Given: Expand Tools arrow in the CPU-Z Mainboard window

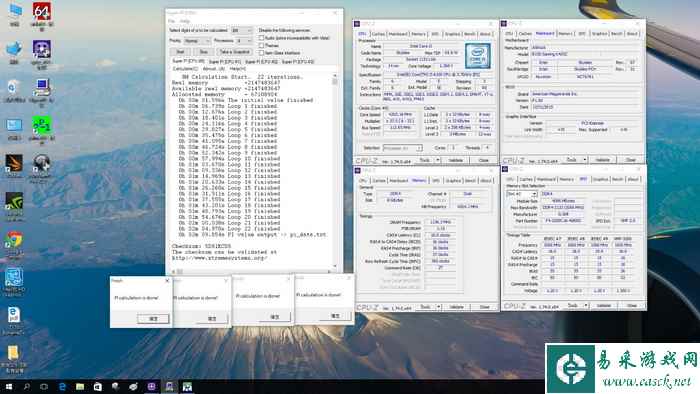Looking at the screenshot, I should (x=584, y=160).
